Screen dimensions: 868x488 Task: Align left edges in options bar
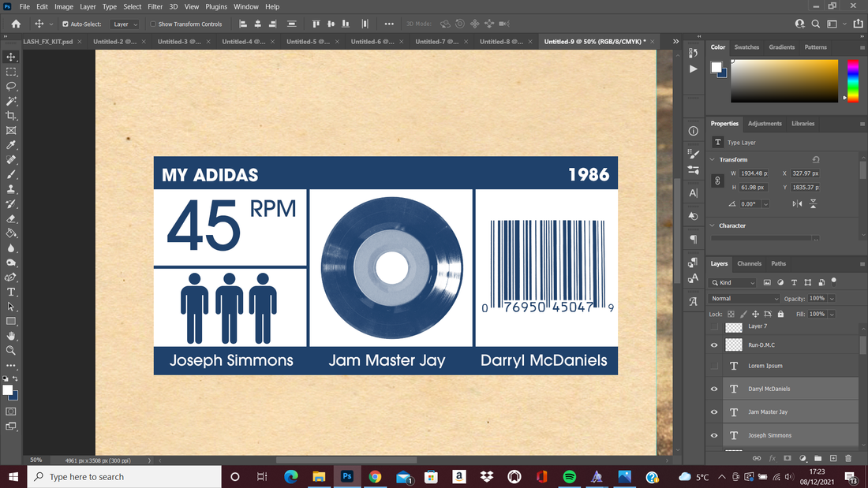coord(243,24)
